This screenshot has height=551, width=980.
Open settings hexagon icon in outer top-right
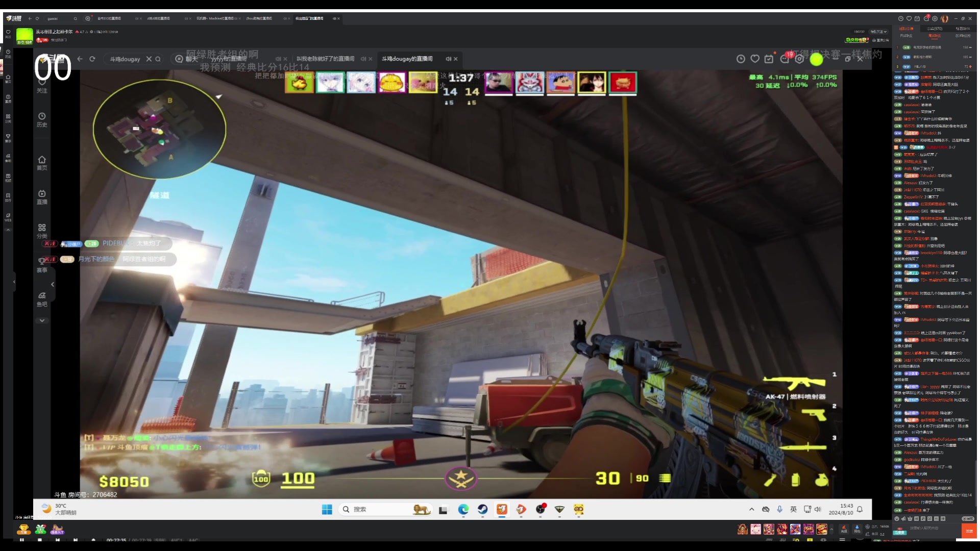pyautogui.click(x=935, y=18)
